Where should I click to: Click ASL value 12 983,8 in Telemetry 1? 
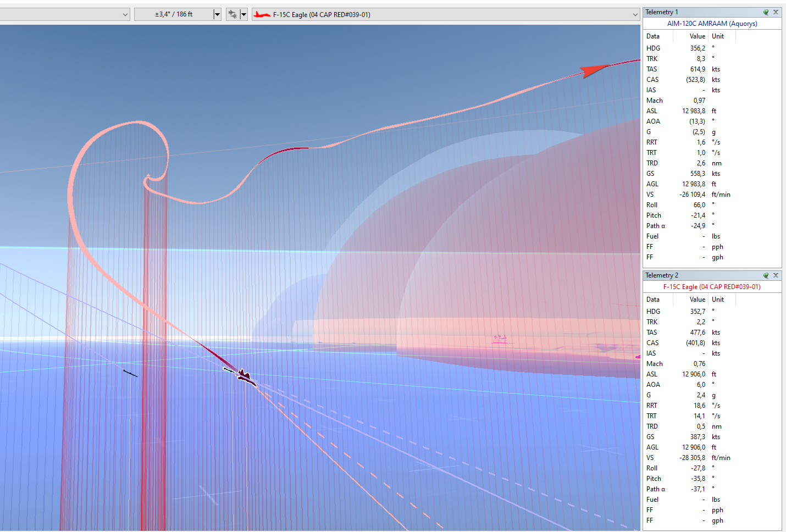tap(694, 111)
